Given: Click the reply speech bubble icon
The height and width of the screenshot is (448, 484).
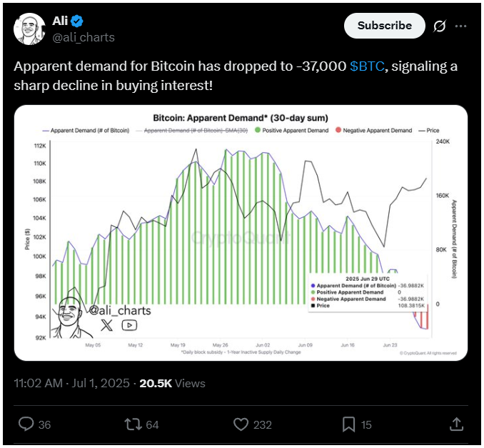Looking at the screenshot, I should click(26, 424).
